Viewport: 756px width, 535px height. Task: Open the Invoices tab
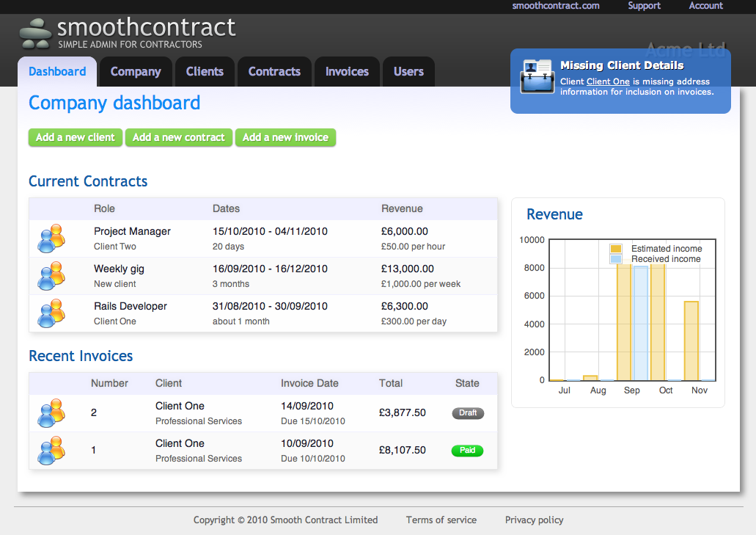(x=347, y=72)
